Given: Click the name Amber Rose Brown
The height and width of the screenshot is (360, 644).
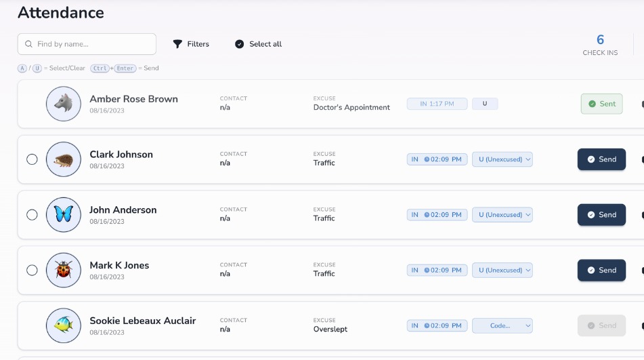Looking at the screenshot, I should [134, 99].
